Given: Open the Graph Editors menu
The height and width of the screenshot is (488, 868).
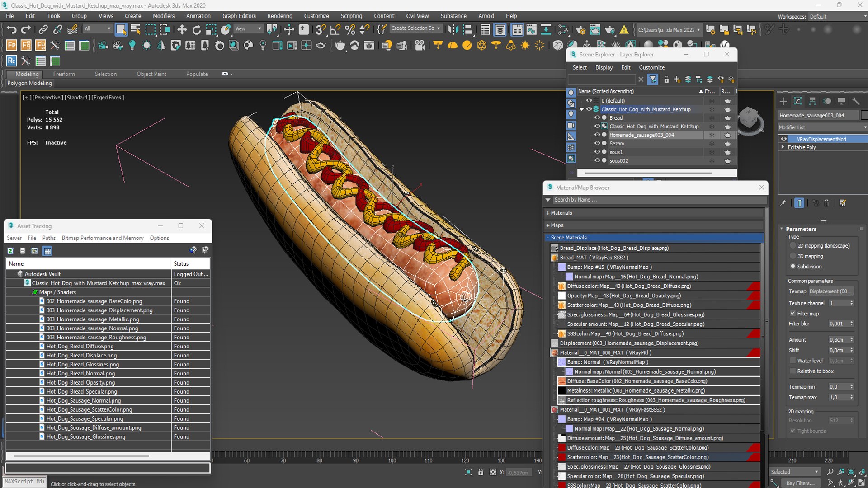Looking at the screenshot, I should click(x=239, y=16).
